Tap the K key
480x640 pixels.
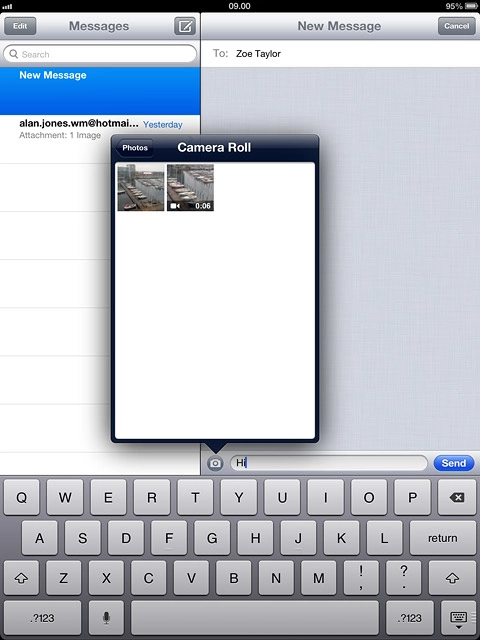[342, 538]
